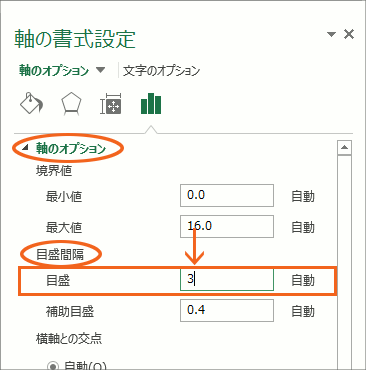The image size is (366, 370).
Task: Select the Axis Options bar chart tab
Action: [151, 104]
